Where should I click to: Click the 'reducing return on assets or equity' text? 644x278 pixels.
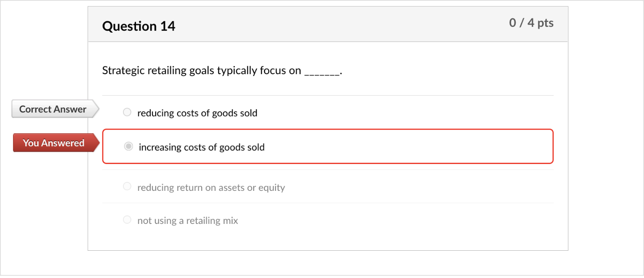coord(211,187)
